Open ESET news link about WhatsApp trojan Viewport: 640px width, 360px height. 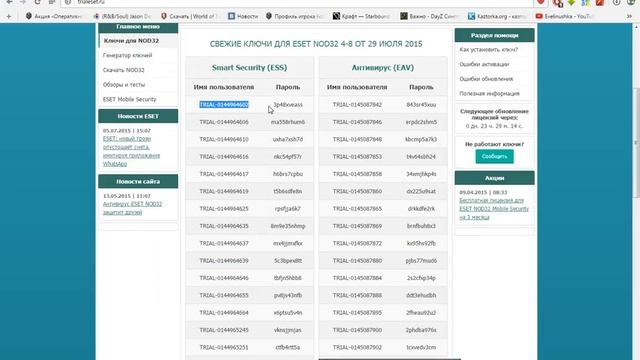pos(131,151)
